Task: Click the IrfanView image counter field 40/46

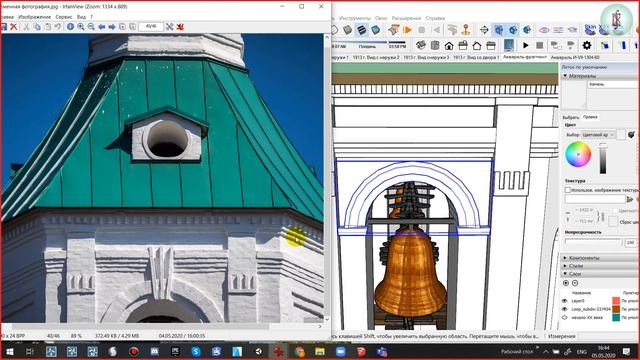Action: point(151,27)
